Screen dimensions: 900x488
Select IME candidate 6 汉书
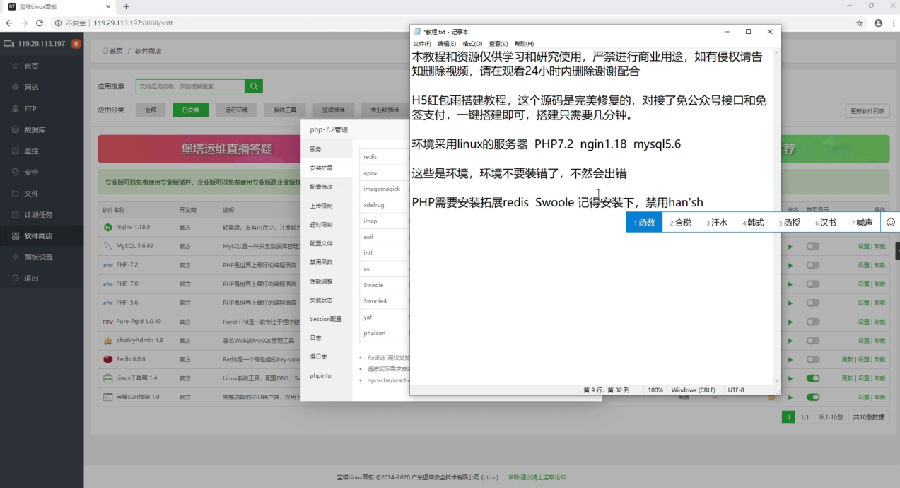coord(826,222)
